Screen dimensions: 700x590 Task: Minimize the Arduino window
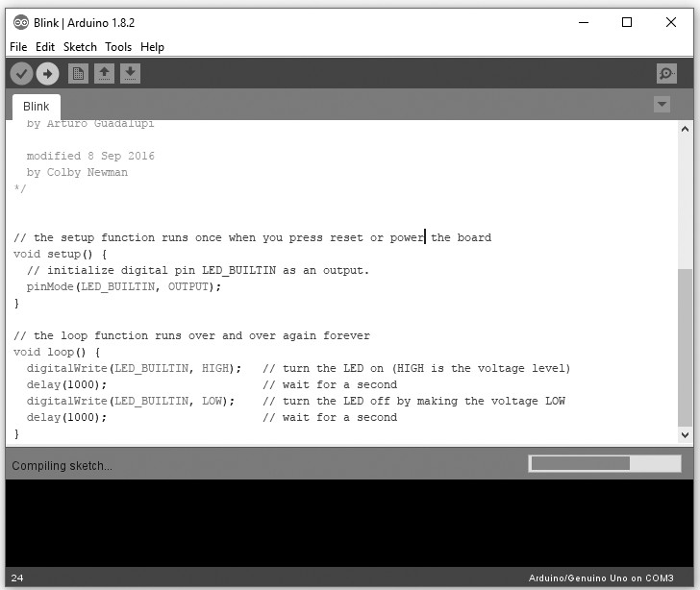[584, 22]
